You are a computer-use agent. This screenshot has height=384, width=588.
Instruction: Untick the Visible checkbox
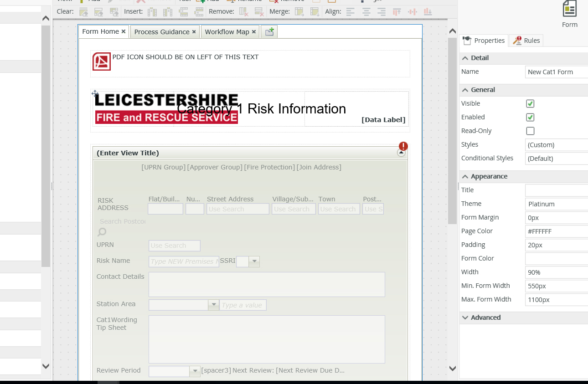[x=530, y=103]
